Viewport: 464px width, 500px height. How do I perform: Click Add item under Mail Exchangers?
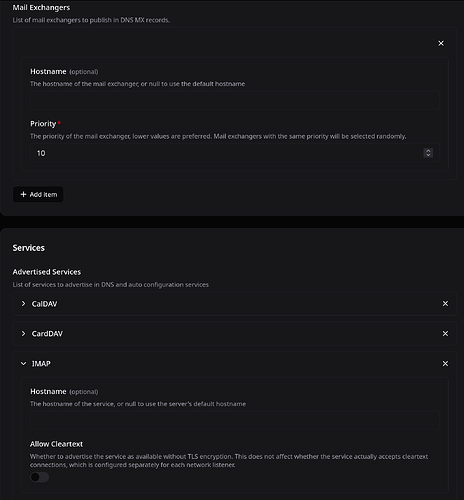click(38, 194)
